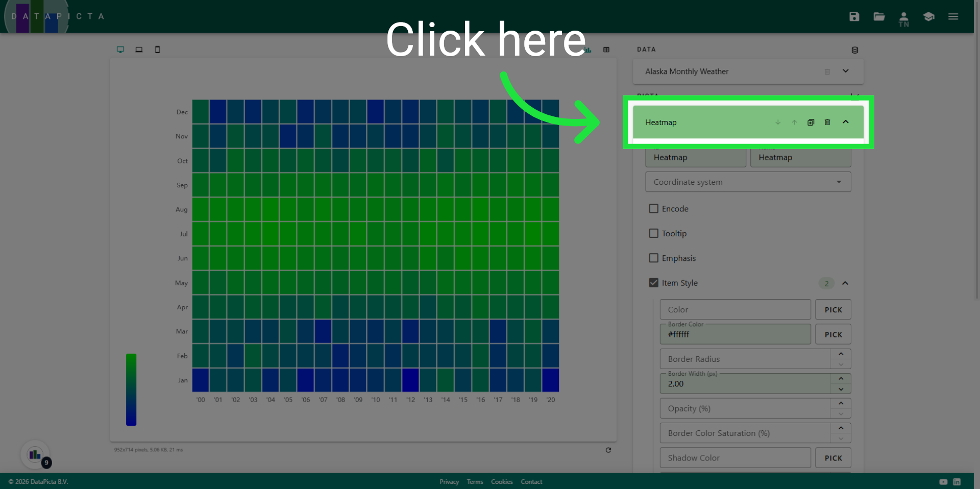
Task: Click the table view icon above the chart
Action: 606,50
